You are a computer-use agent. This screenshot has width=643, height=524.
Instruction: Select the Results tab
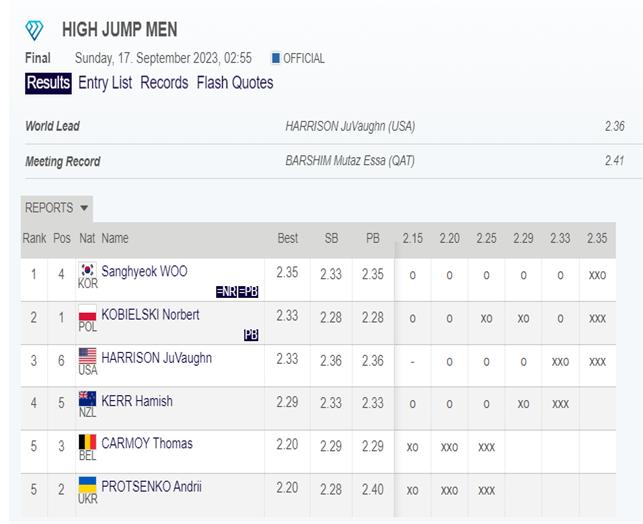[x=48, y=83]
